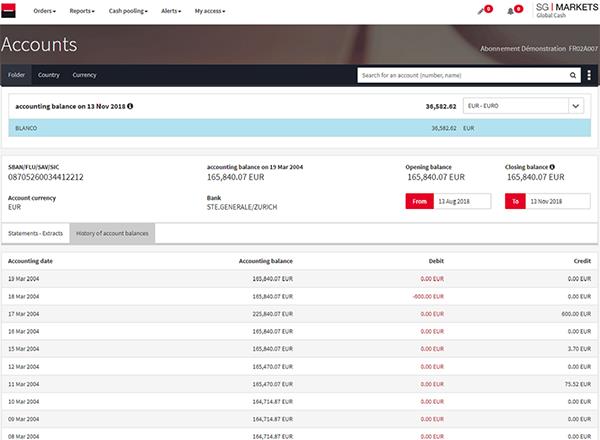
Task: Click the Societe Generale red logo
Action: (9, 9)
